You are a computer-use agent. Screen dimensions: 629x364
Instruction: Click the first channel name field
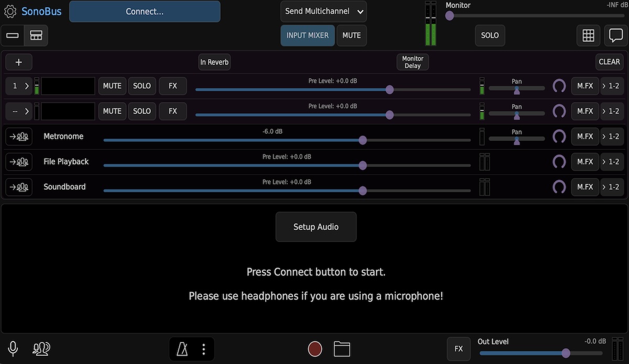pyautogui.click(x=68, y=86)
